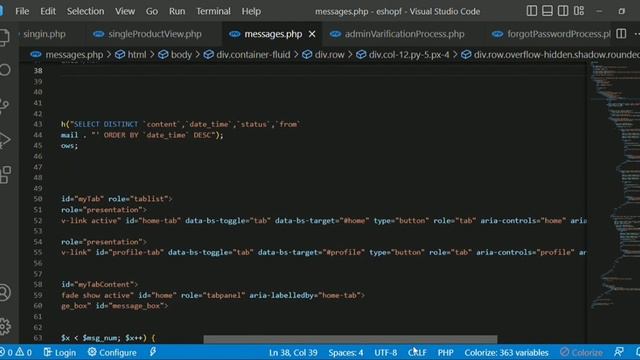The width and height of the screenshot is (640, 360).
Task: Open the Search view in activity bar
Action: (5, 70)
